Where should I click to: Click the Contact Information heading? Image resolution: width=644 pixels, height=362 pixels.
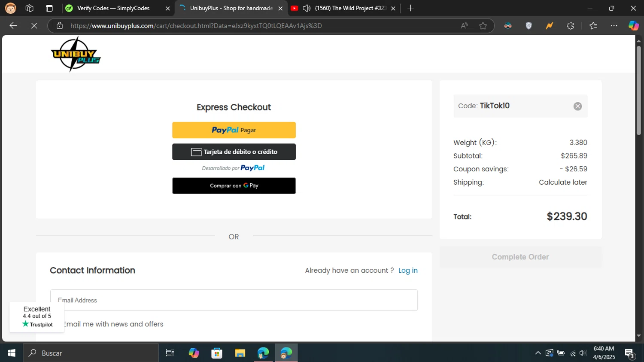92,271
